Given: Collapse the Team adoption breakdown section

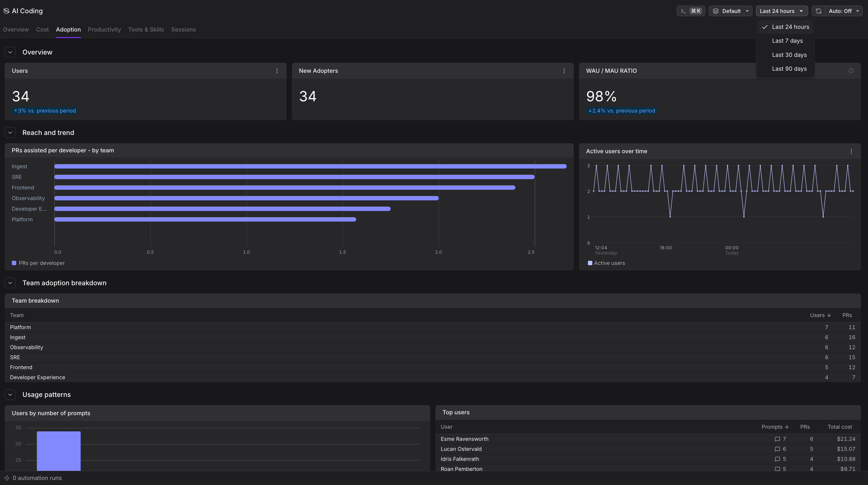Looking at the screenshot, I should click(x=10, y=283).
